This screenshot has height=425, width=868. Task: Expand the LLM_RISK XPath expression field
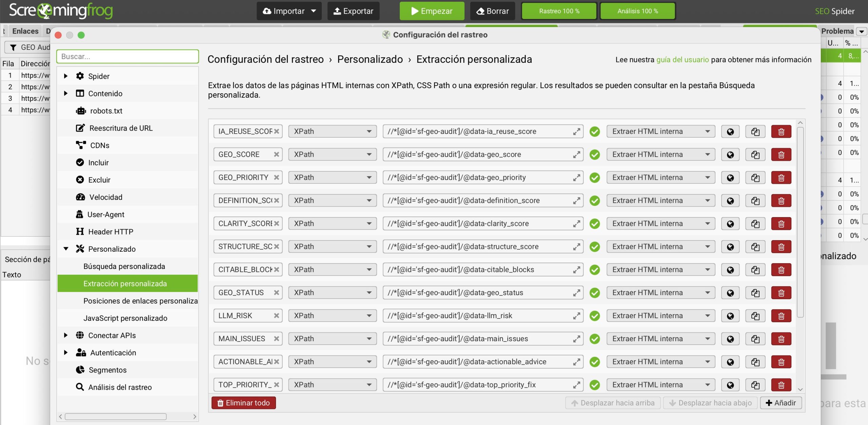click(x=576, y=316)
